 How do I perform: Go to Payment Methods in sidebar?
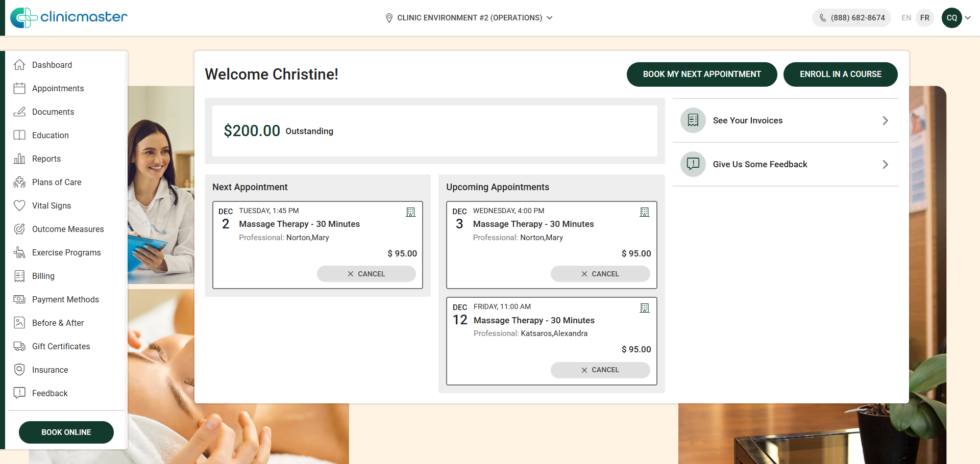pyautogui.click(x=65, y=299)
